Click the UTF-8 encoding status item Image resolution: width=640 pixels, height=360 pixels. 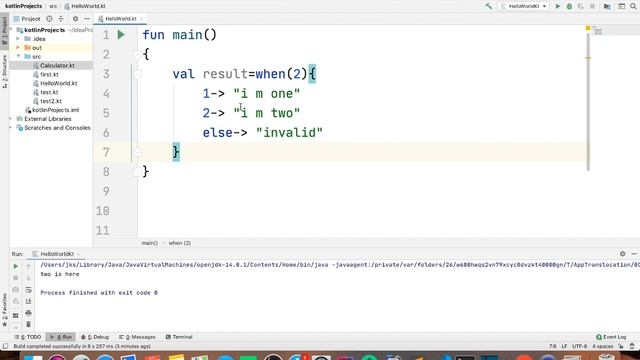click(579, 346)
